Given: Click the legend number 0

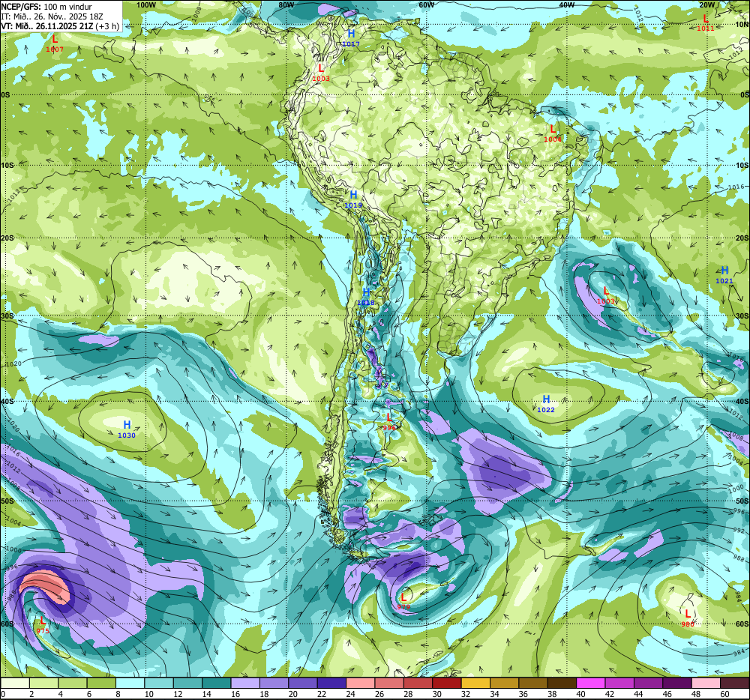Looking at the screenshot, I should click(3, 694).
